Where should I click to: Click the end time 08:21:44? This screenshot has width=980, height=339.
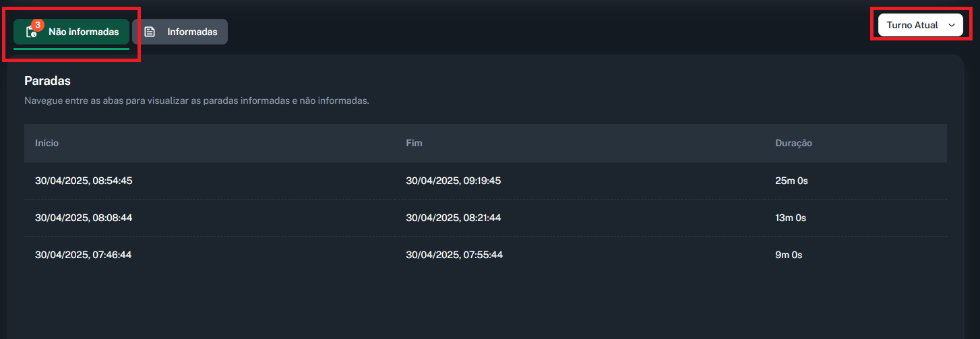(x=454, y=218)
